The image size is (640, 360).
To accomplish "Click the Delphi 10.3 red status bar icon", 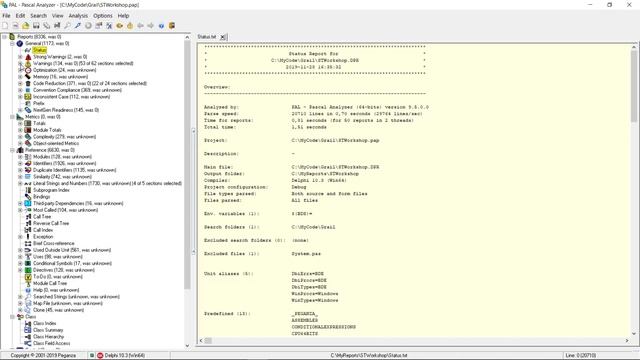I will pyautogui.click(x=100, y=356).
